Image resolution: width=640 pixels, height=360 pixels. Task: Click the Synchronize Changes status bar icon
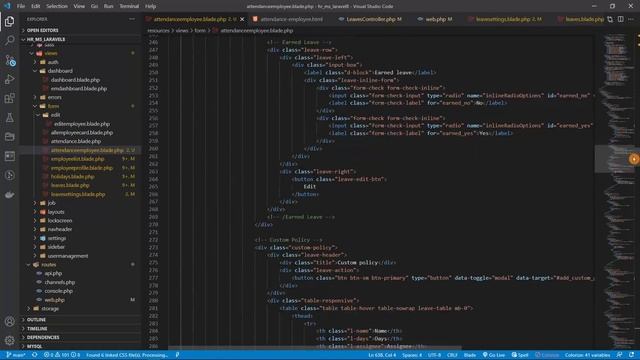click(35, 355)
